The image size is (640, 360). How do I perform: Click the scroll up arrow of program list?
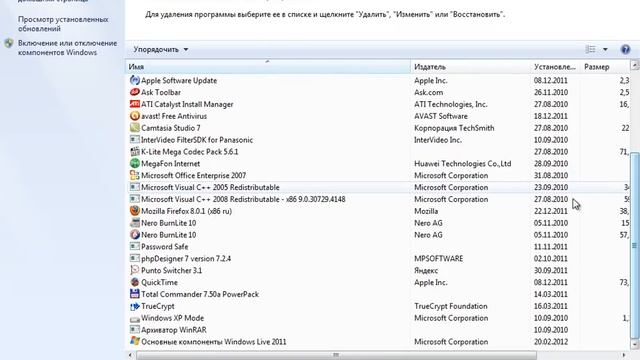coord(635,65)
